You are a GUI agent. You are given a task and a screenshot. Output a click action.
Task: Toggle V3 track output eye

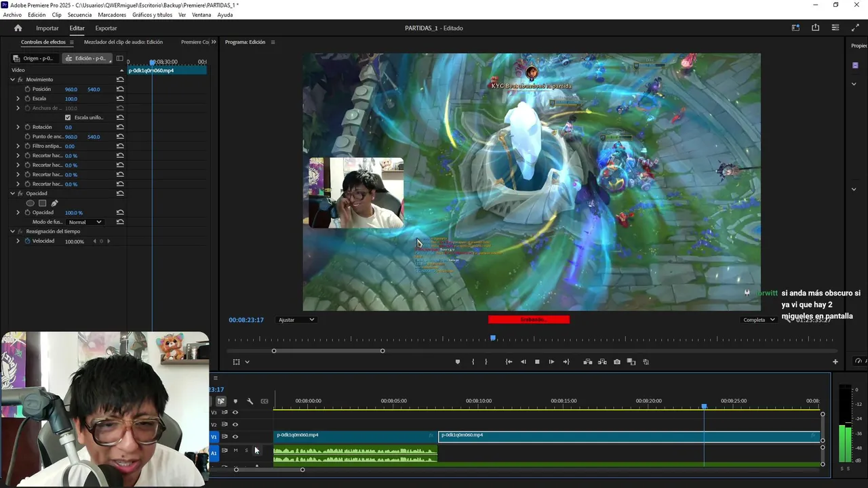(x=235, y=412)
